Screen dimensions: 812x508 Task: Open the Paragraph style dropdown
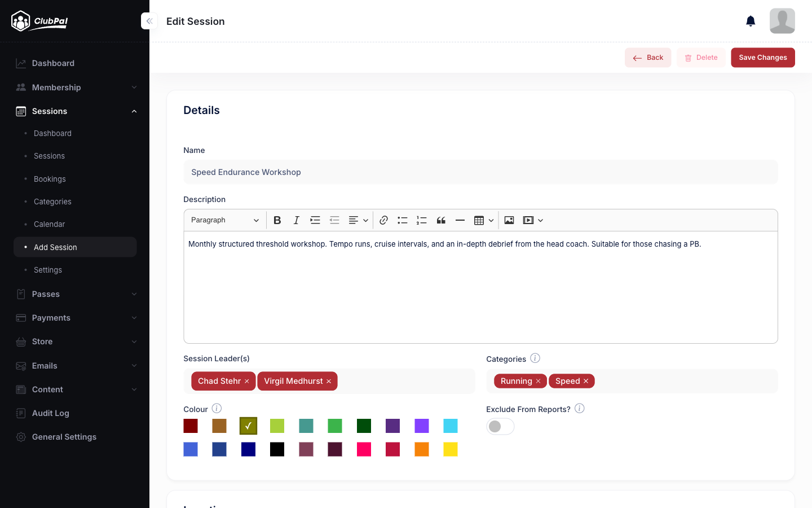pos(224,220)
